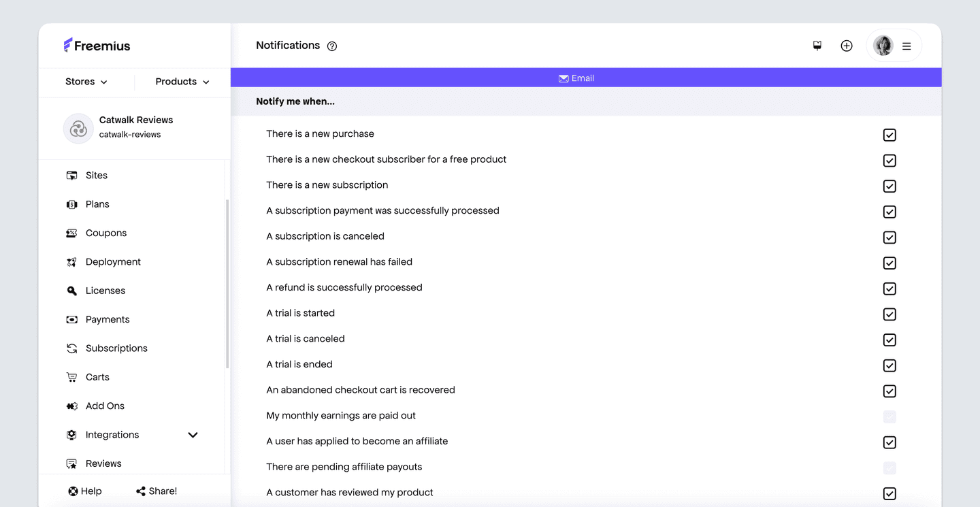Image resolution: width=980 pixels, height=507 pixels.
Task: Click the Carts shopping cart icon
Action: [x=71, y=376]
